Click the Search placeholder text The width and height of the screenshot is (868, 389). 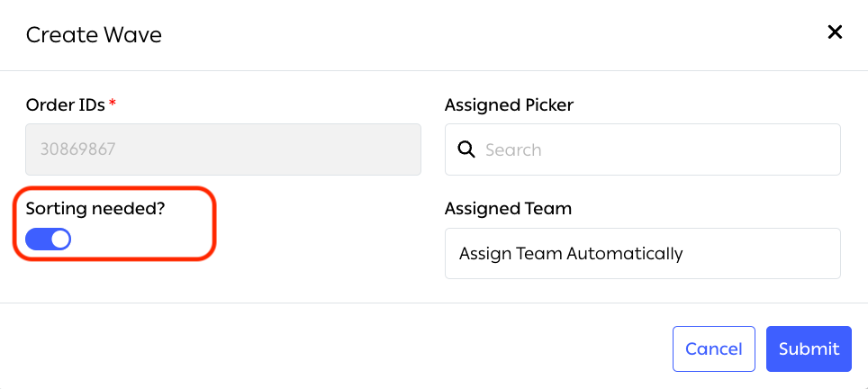513,149
